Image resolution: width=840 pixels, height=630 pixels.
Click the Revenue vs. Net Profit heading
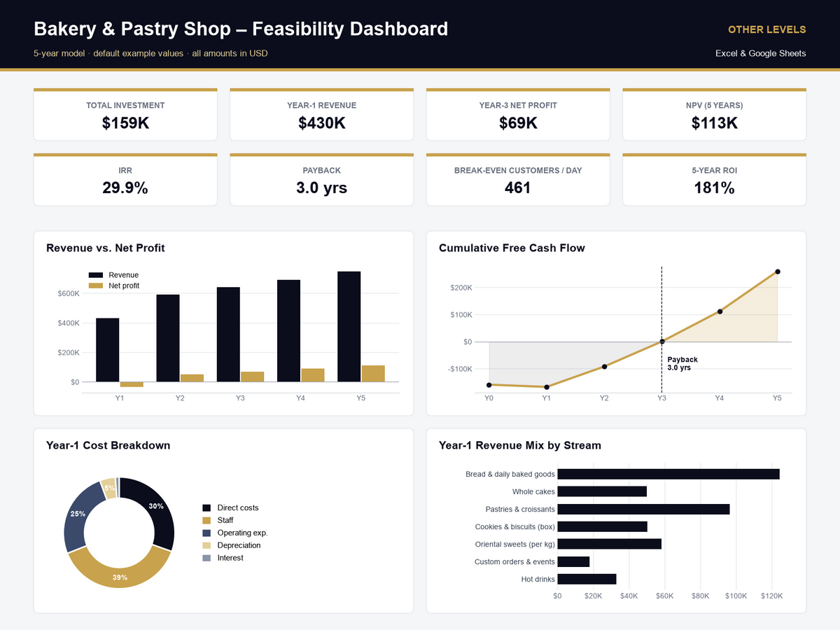point(106,248)
